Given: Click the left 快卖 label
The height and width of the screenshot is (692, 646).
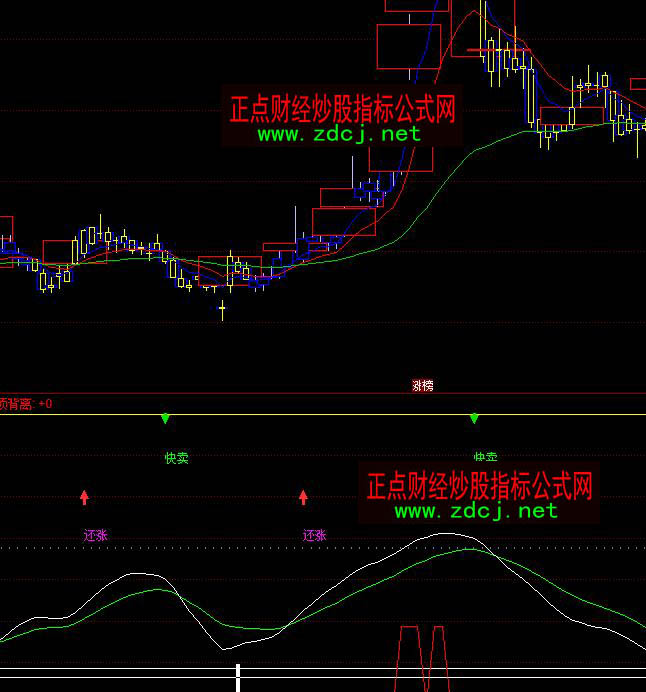Looking at the screenshot, I should point(176,458).
